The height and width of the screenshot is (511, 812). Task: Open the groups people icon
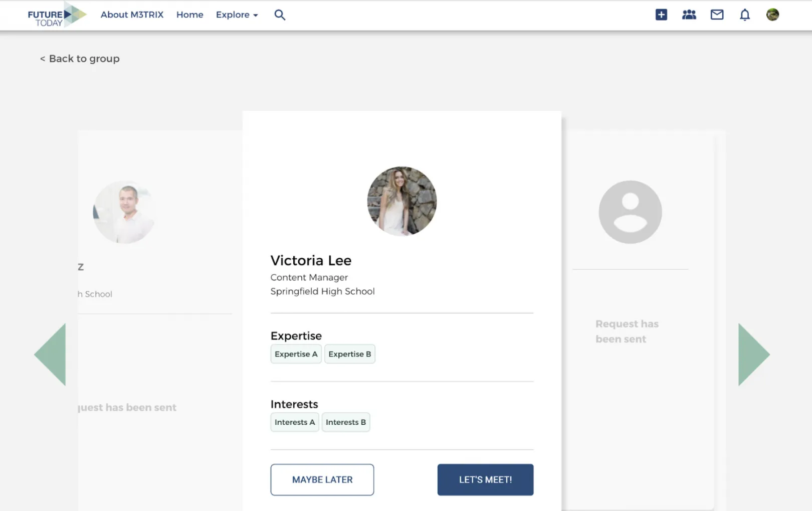[689, 15]
